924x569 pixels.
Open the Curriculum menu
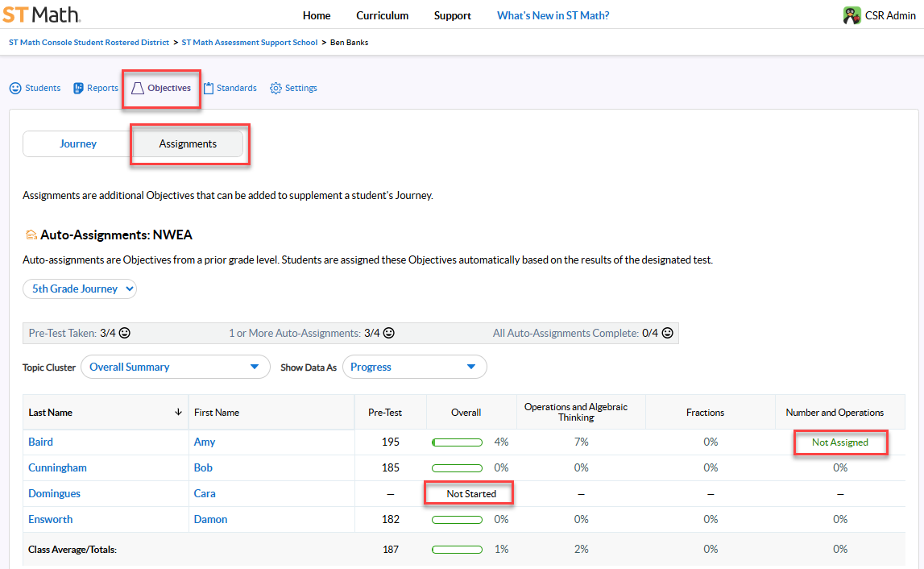(382, 15)
